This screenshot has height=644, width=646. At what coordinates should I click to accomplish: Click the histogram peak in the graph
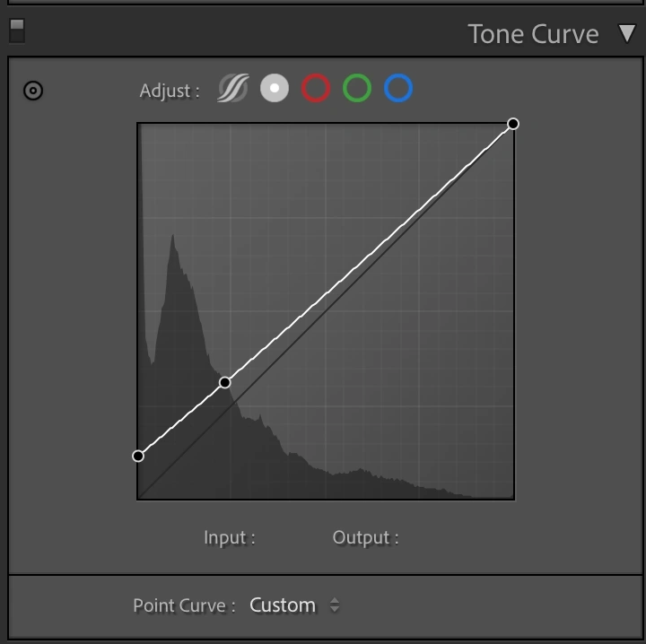172,242
